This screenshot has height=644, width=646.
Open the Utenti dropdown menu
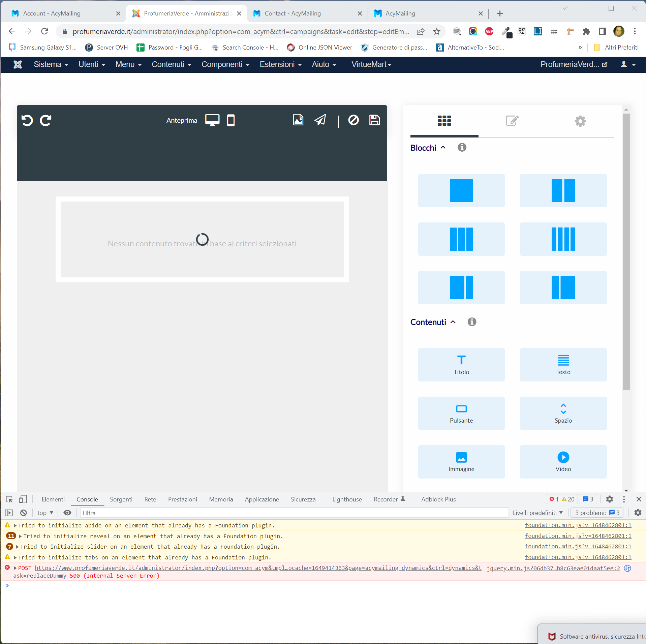(92, 64)
